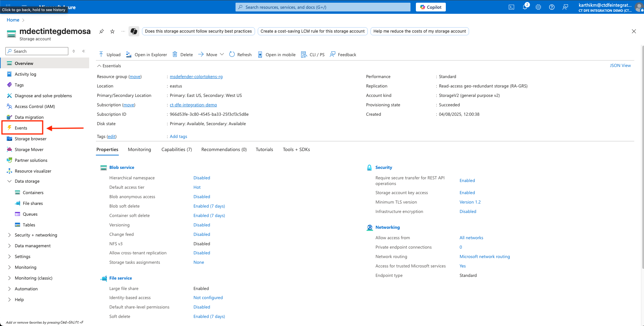The width and height of the screenshot is (644, 326).
Task: Click the JSON View link
Action: [x=620, y=66]
